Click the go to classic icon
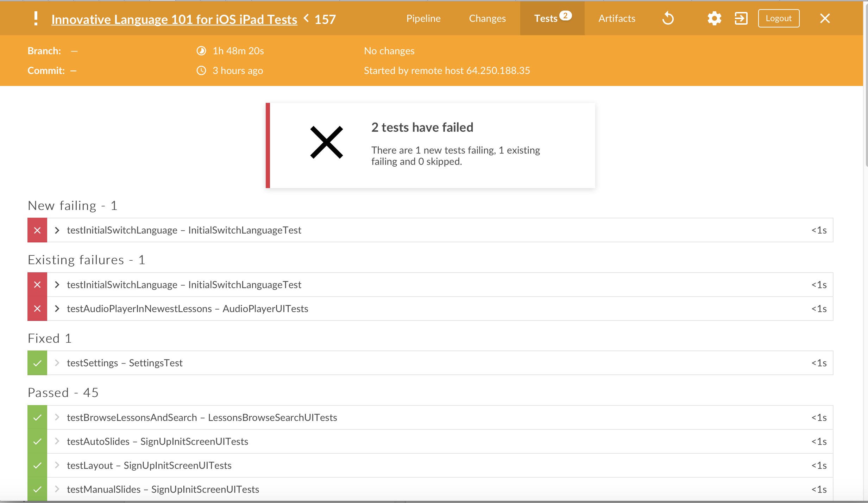Image resolution: width=868 pixels, height=503 pixels. [741, 18]
